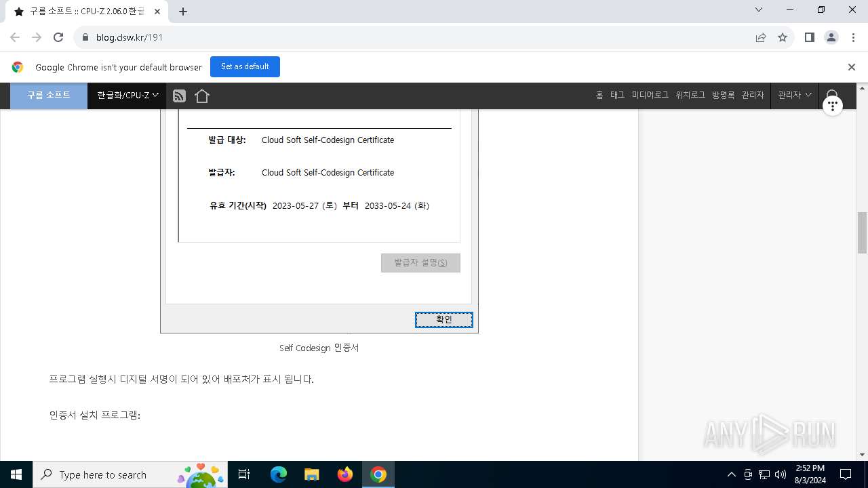Bookmark this page with star icon
The width and height of the screenshot is (868, 488).
(783, 37)
